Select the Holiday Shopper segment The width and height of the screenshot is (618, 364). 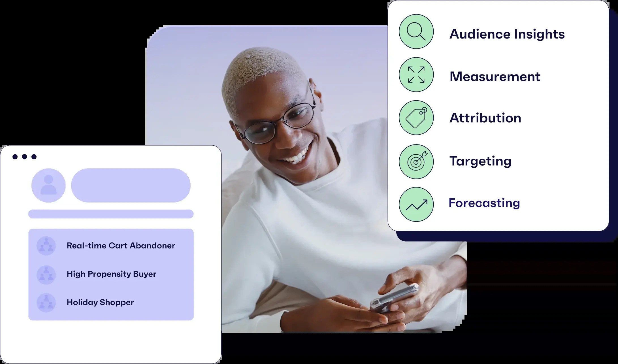(101, 302)
